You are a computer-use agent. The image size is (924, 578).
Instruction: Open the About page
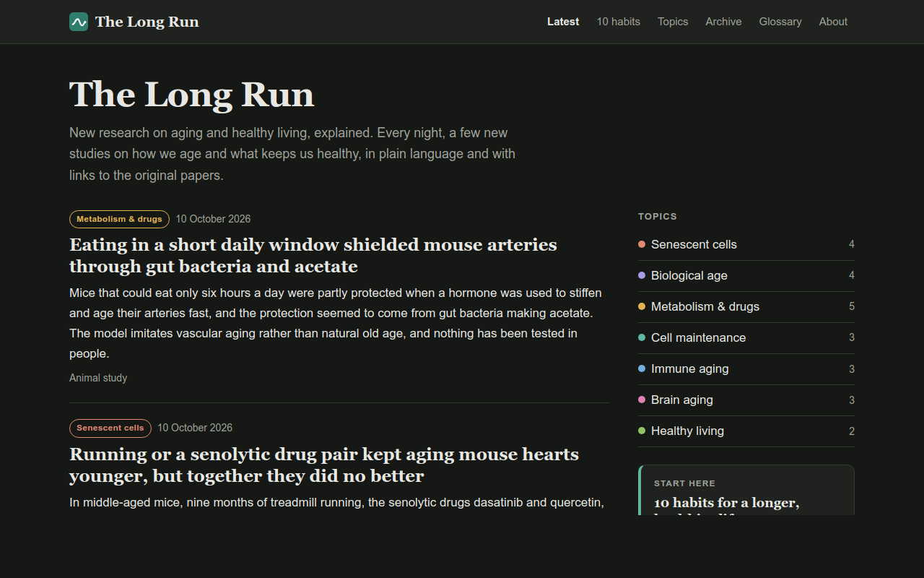[833, 22]
